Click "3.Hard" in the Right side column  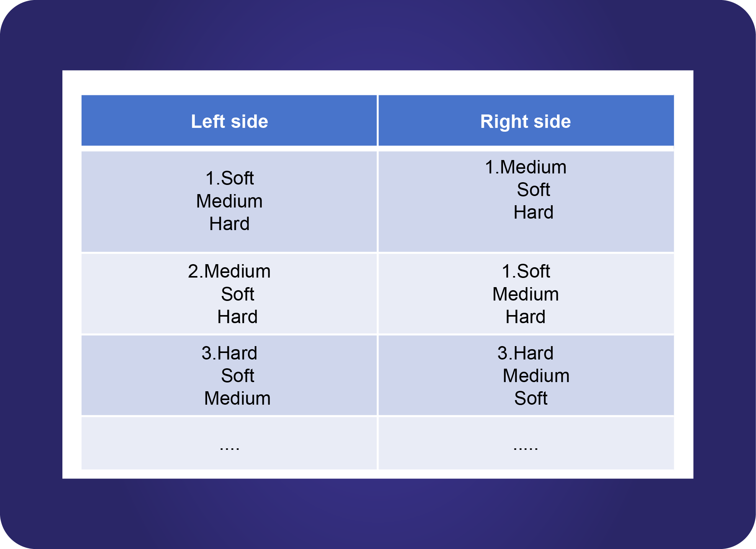point(525,353)
